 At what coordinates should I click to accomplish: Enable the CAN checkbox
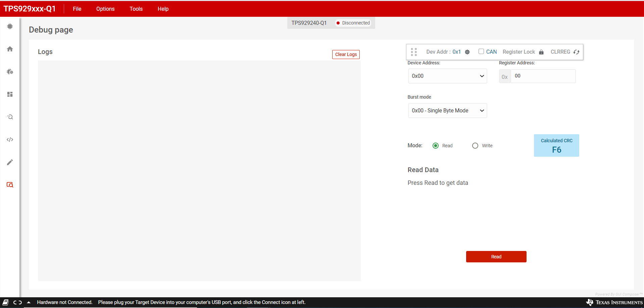481,51
